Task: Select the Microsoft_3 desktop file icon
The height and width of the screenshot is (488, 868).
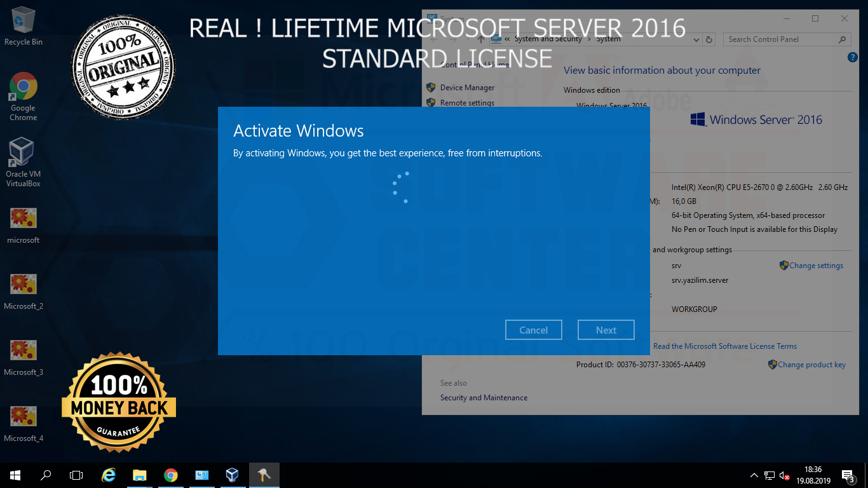Action: 24,357
